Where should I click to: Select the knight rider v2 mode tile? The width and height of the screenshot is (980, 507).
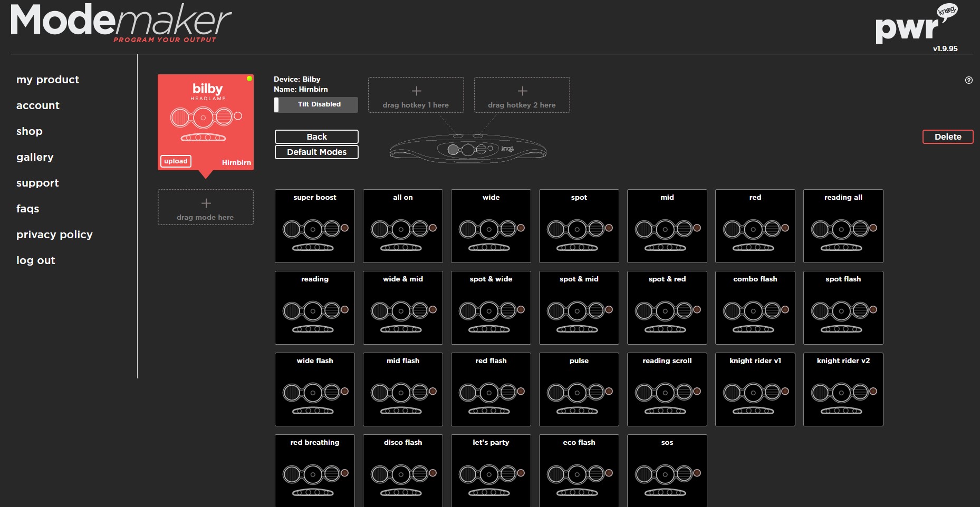[843, 389]
